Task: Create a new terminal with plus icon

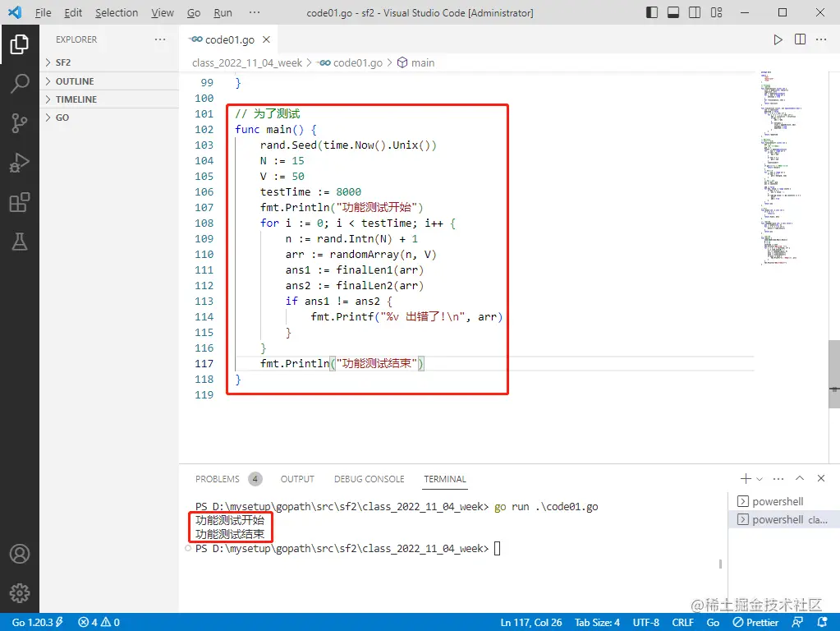Action: [746, 478]
